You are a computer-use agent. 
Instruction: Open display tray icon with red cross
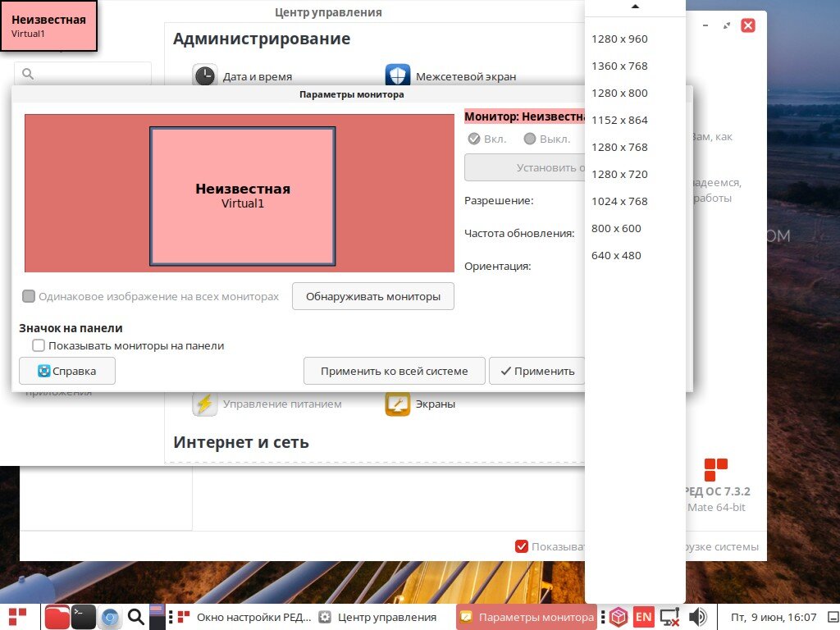(670, 615)
